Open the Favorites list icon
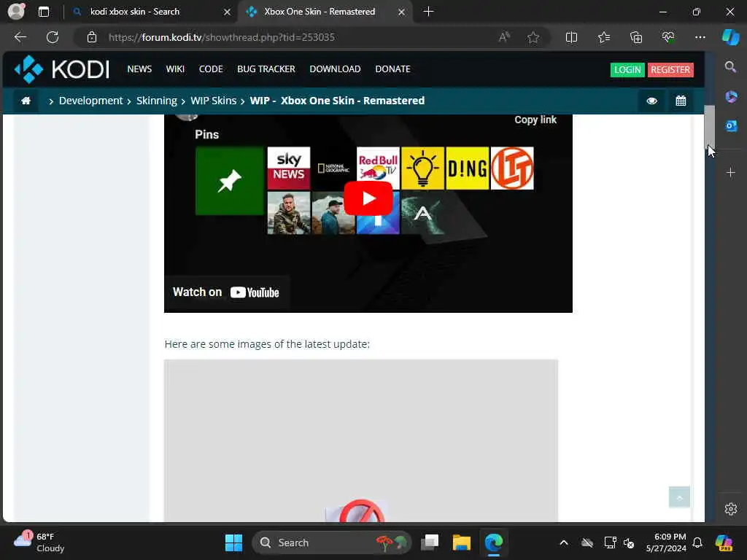747x560 pixels. pyautogui.click(x=603, y=37)
